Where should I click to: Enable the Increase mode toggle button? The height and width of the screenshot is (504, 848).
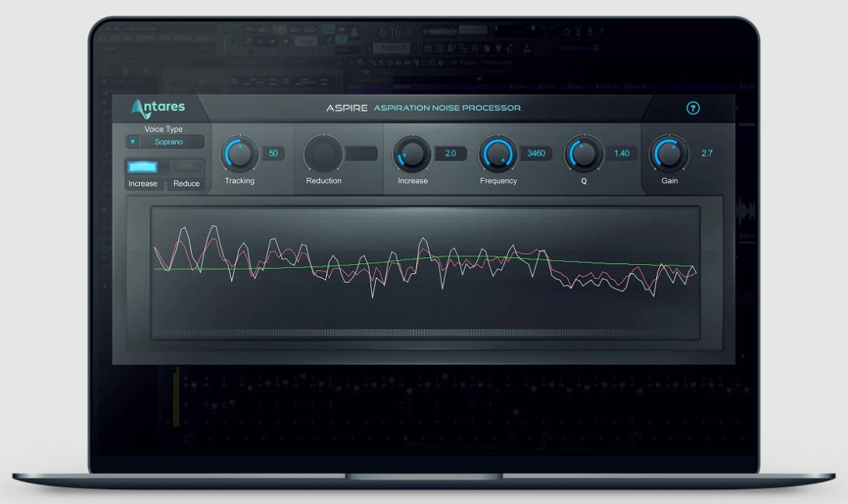(x=142, y=167)
